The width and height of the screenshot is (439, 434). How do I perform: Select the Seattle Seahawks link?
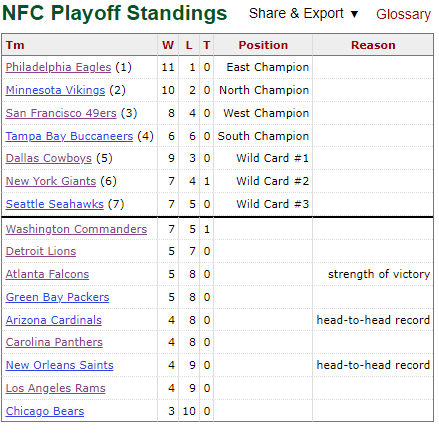pyautogui.click(x=55, y=204)
